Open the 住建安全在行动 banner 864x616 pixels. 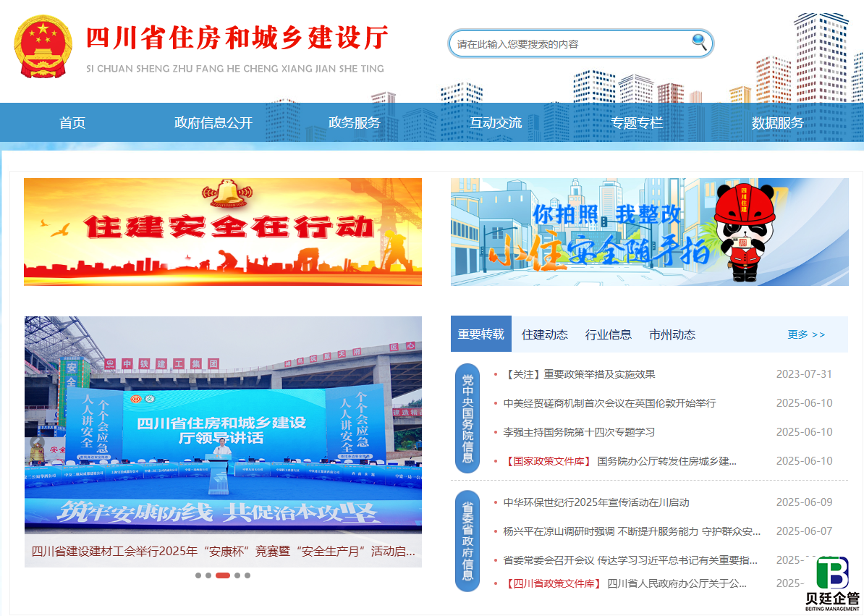point(222,231)
